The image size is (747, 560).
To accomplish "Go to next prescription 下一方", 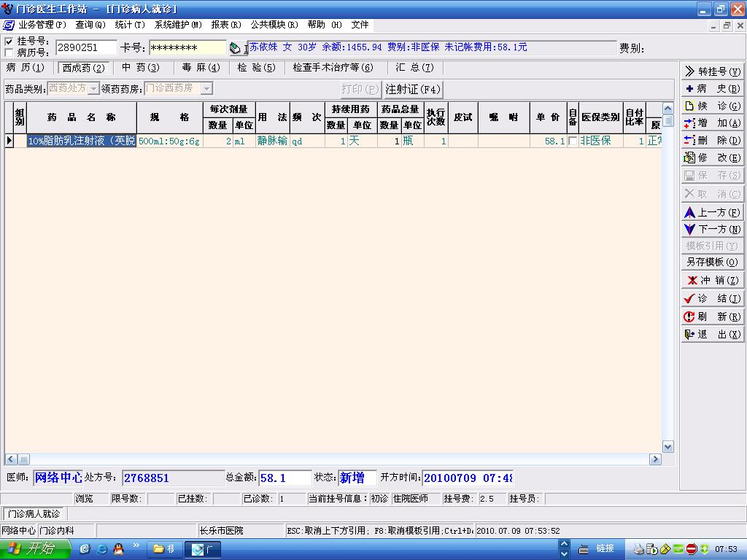I will click(712, 229).
